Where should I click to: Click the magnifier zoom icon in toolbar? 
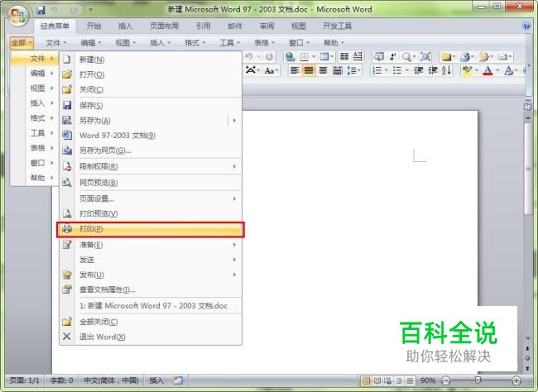tap(406, 56)
